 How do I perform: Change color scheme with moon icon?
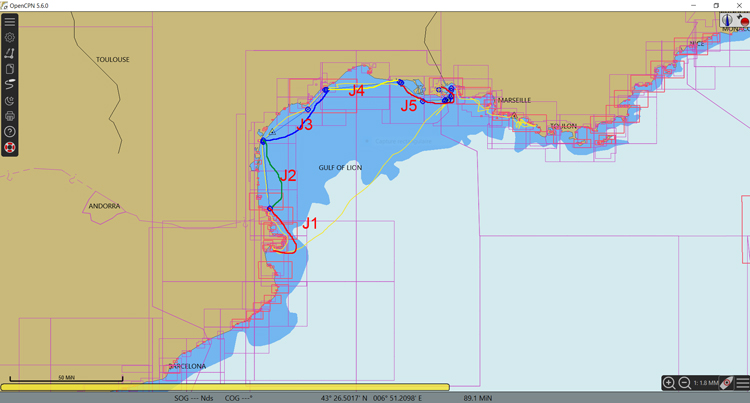(x=10, y=100)
